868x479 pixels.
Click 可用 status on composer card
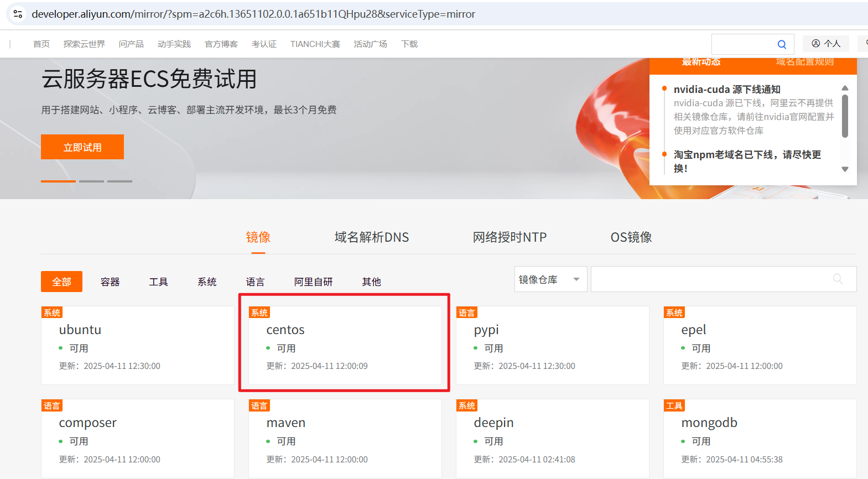pyautogui.click(x=79, y=441)
